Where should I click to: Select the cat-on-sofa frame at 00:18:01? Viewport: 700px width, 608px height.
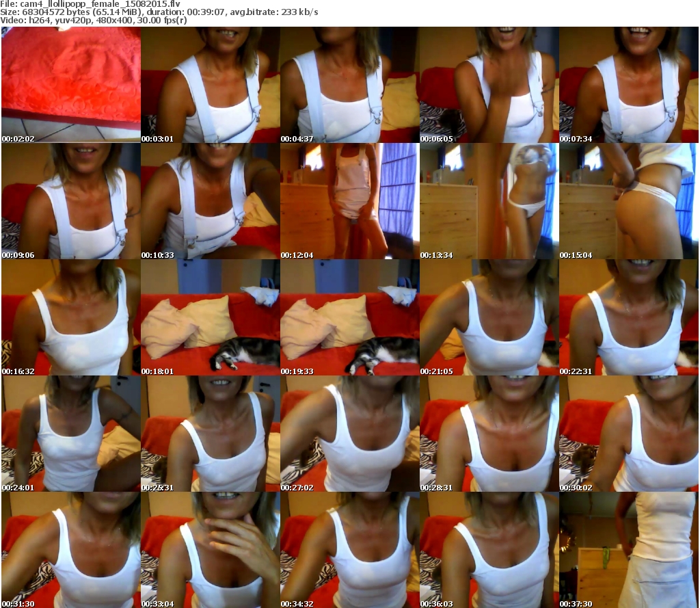tap(211, 317)
